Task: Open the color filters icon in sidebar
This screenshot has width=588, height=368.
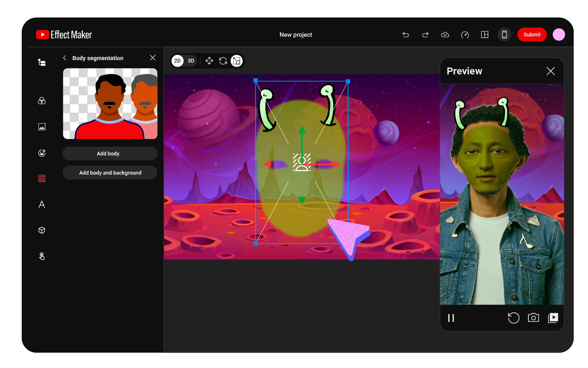Action: [42, 101]
